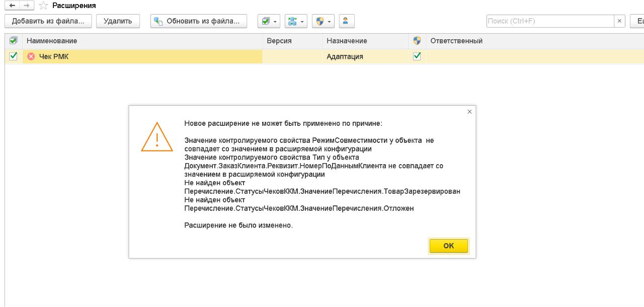Image resolution: width=644 pixels, height=307 pixels.
Task: Click the active-checkmark column header icon
Action: 14,41
